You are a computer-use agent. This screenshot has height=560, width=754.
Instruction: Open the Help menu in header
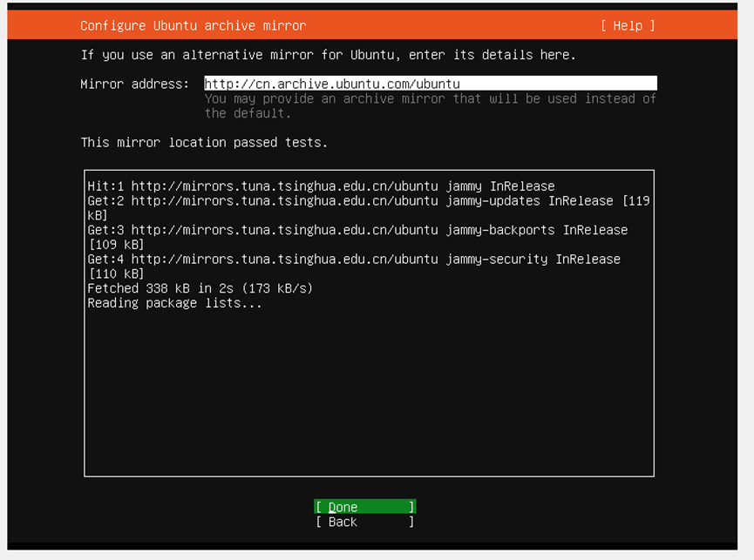[x=628, y=25]
